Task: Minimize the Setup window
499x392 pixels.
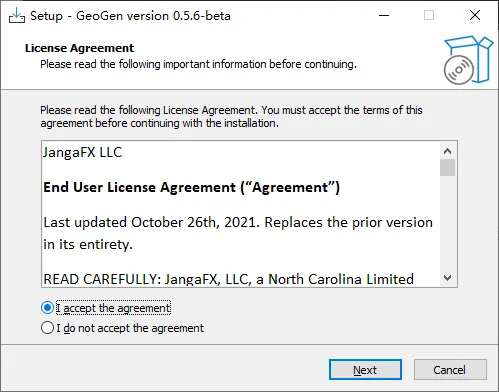Action: click(x=384, y=15)
